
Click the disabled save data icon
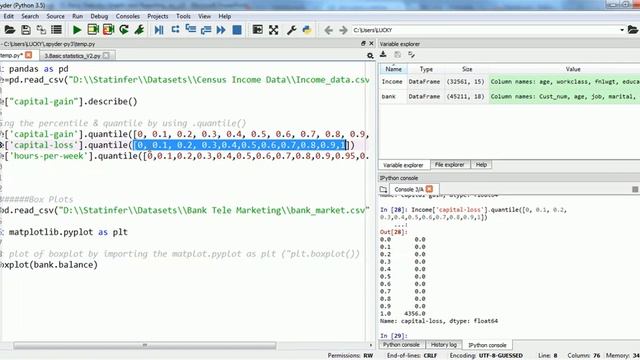(398, 55)
